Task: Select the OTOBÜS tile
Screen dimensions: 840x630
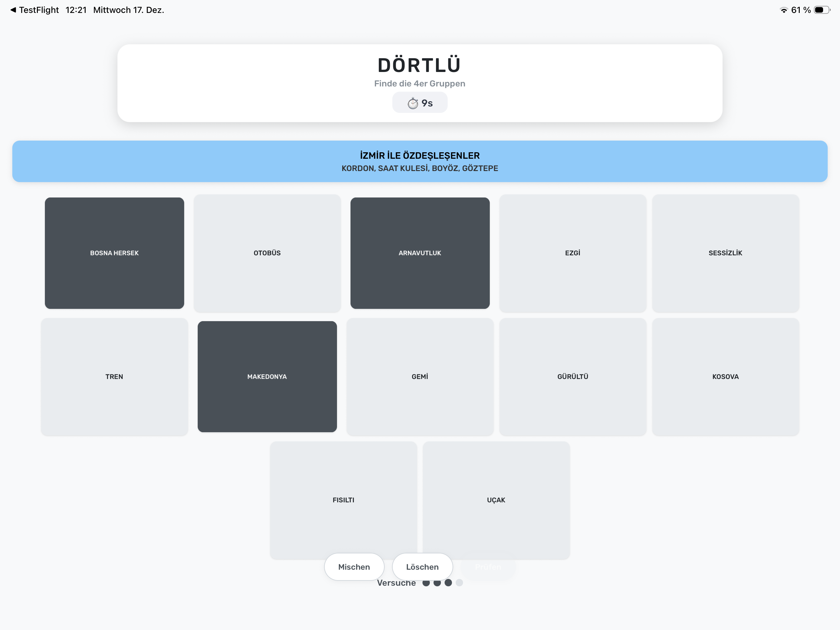Action: [x=267, y=253]
